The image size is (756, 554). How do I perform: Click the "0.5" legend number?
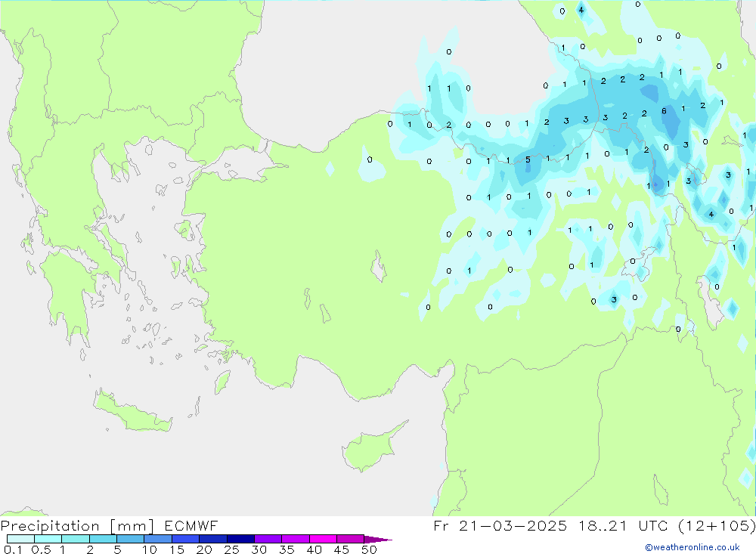pos(41,549)
